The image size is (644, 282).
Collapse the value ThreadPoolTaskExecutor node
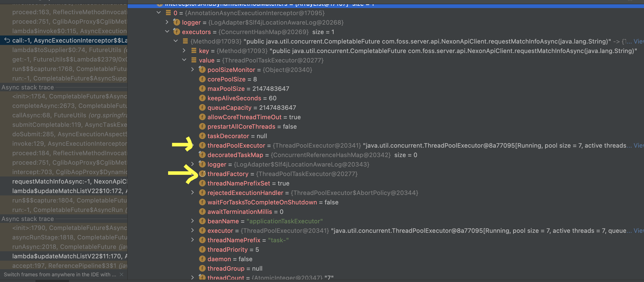[x=184, y=60]
